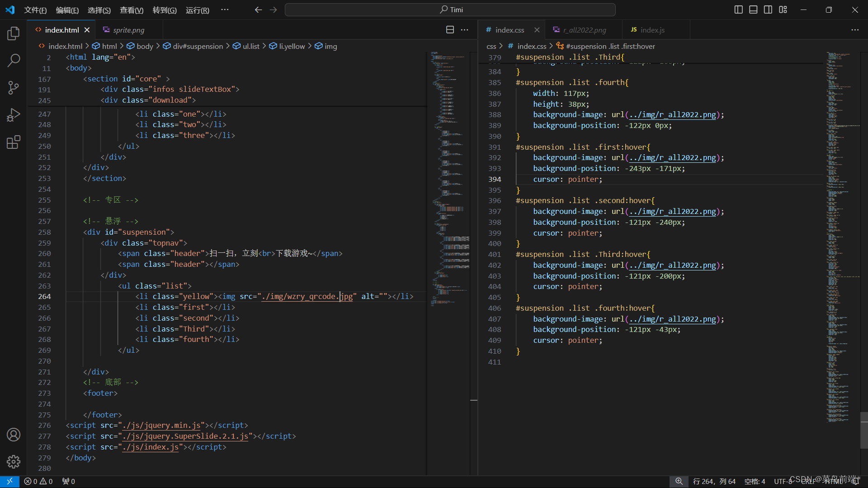Open Run and Debug view
The width and height of the screenshot is (868, 488).
(x=14, y=115)
